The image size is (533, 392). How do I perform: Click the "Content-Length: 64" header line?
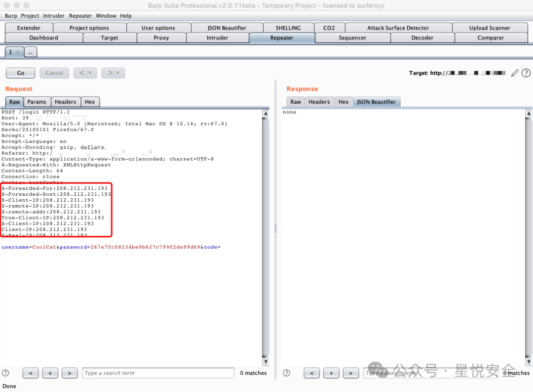point(32,171)
